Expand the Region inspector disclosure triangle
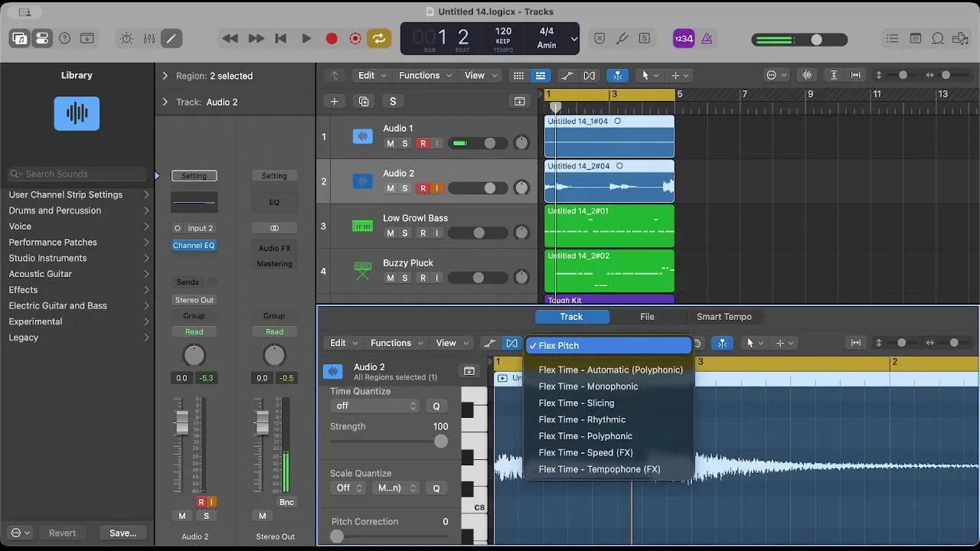This screenshot has height=551, width=980. [165, 76]
